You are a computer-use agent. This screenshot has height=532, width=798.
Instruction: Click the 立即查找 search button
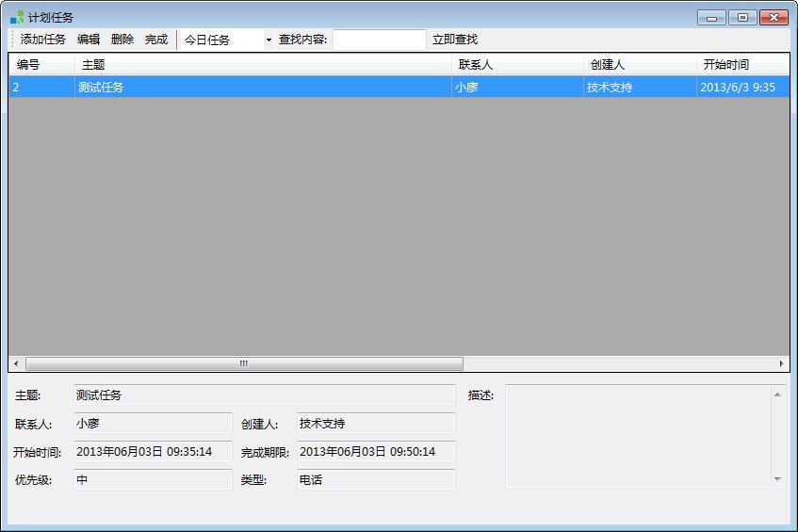(x=455, y=40)
